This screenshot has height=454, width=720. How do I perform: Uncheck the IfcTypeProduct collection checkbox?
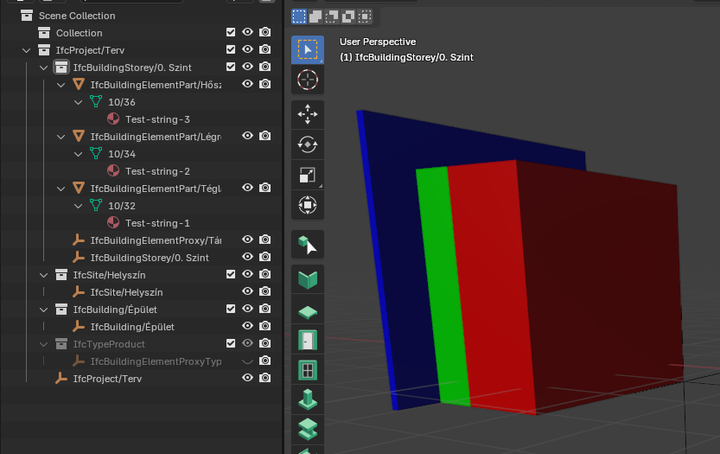(x=231, y=343)
